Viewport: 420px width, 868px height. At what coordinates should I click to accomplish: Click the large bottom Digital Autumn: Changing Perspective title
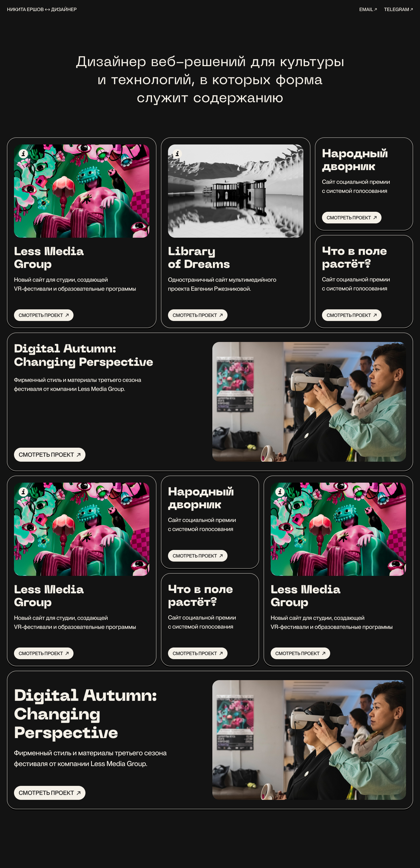[x=85, y=714]
